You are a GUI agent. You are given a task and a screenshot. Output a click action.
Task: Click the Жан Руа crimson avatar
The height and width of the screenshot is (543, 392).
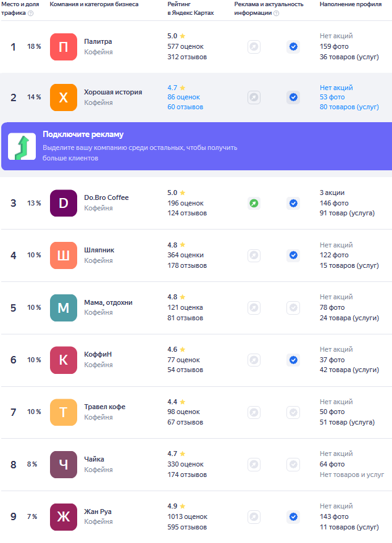(x=64, y=517)
